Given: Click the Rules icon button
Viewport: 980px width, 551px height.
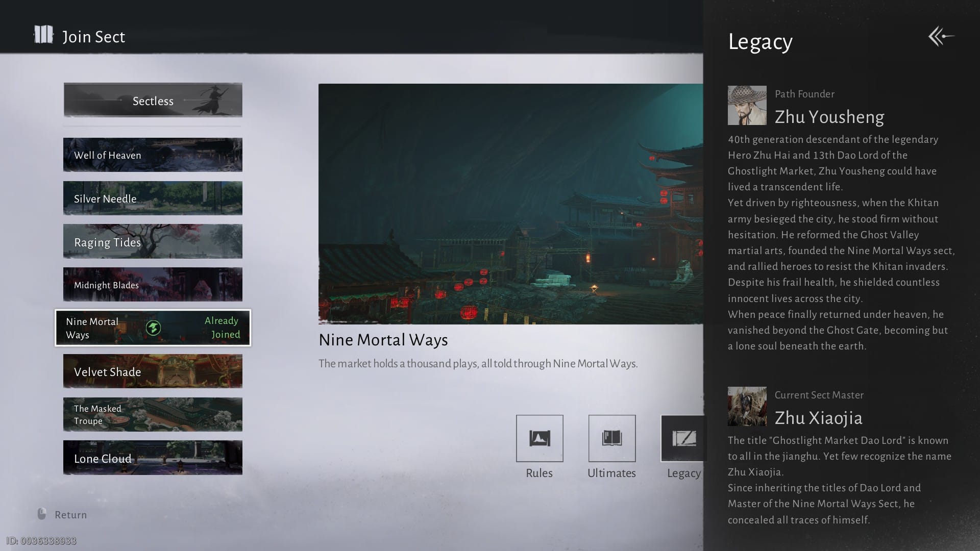Looking at the screenshot, I should pyautogui.click(x=540, y=438).
